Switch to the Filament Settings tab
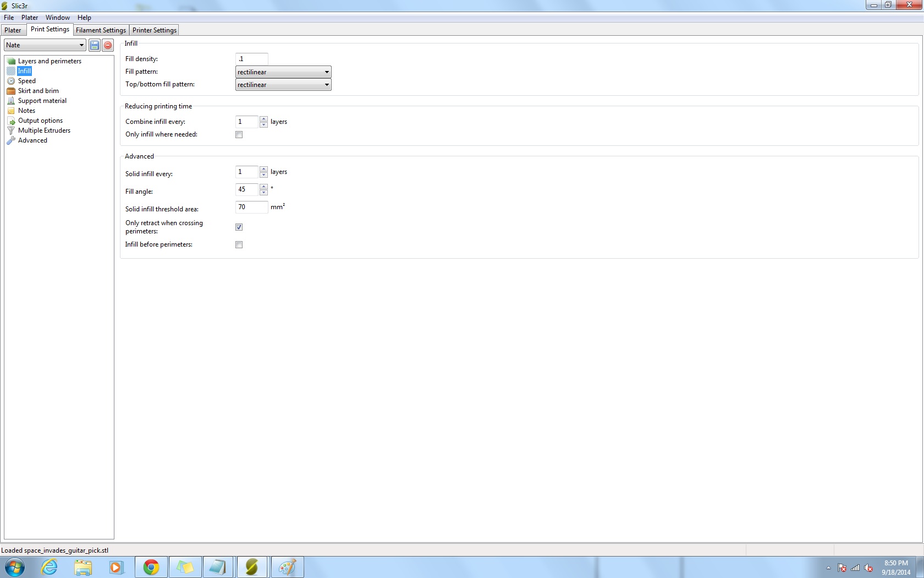Screen dimensions: 924x578 (x=101, y=30)
